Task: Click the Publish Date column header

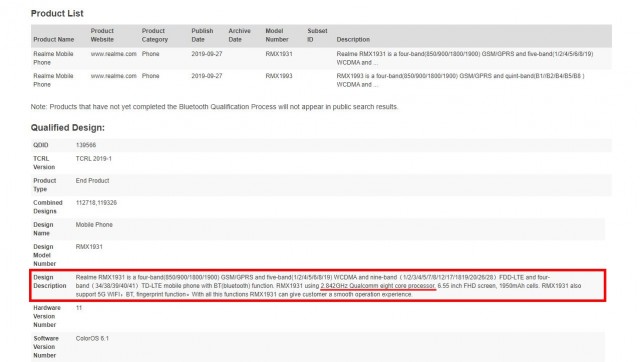Action: click(x=202, y=35)
